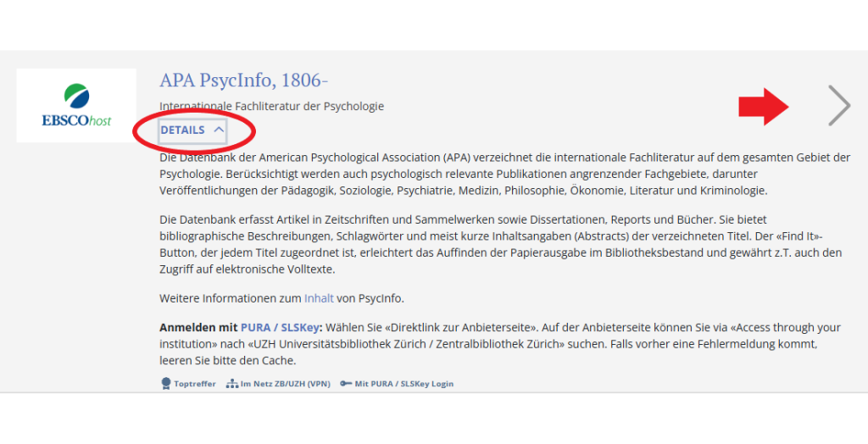
Task: Click the Weitere Informationen zum text
Action: 231,298
